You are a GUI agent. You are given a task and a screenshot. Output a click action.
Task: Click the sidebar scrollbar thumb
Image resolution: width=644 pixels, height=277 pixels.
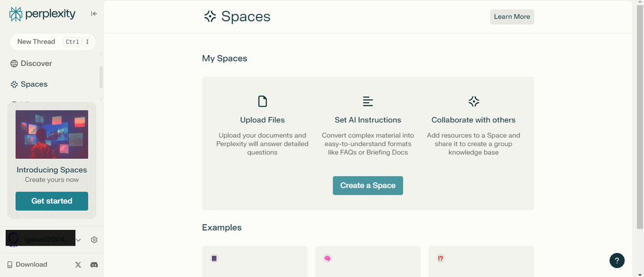coord(101,77)
